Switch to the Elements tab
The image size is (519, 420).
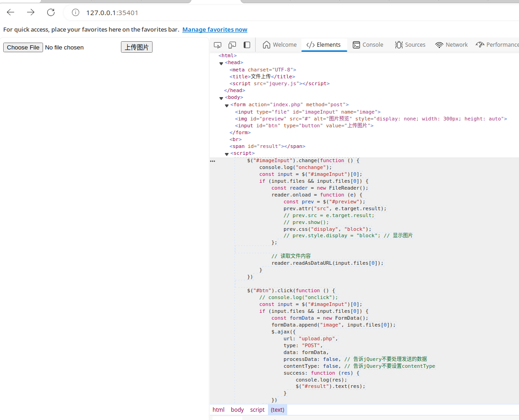point(324,45)
